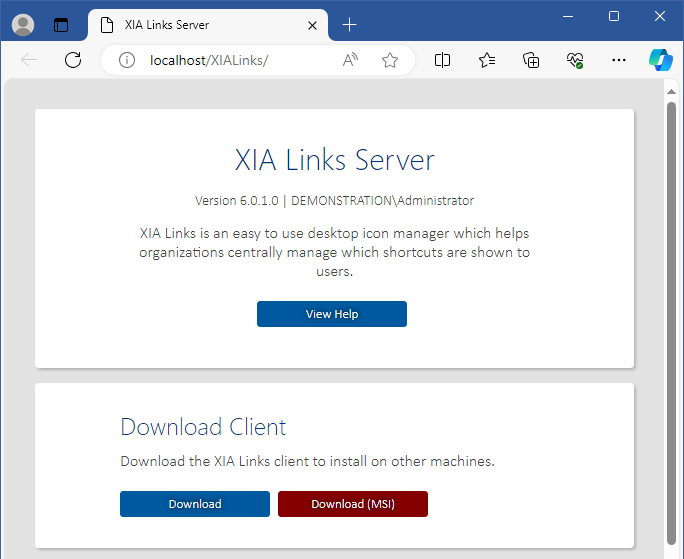This screenshot has height=559, width=684.
Task: Click the blue Download button
Action: pyautogui.click(x=195, y=504)
